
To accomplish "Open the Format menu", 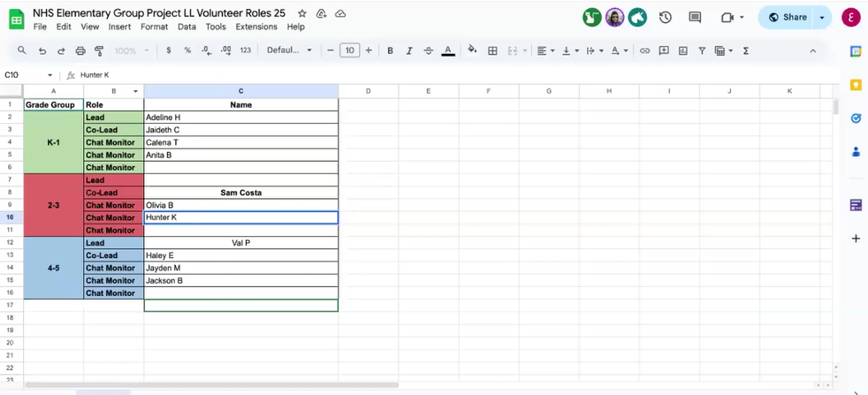I will (155, 27).
